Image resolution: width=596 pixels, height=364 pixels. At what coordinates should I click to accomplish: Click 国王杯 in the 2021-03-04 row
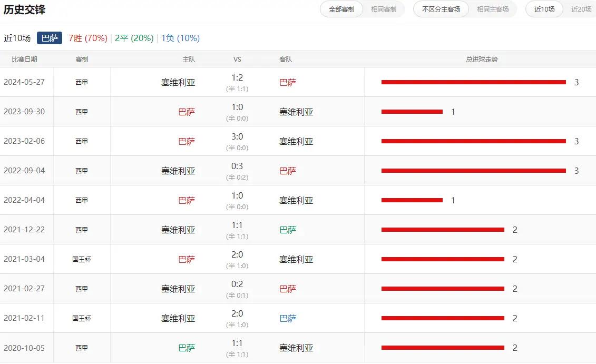82,260
